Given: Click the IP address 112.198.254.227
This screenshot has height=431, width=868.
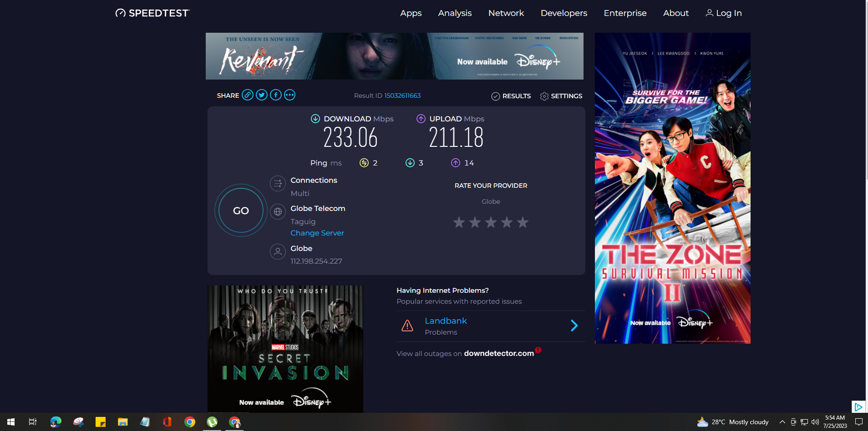Looking at the screenshot, I should tap(316, 261).
